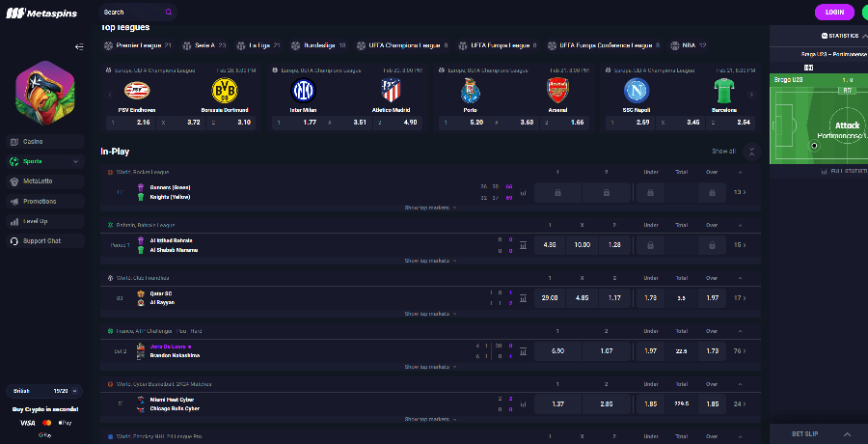Open stats icon for the Qatar SC match
868x444 pixels.
(524, 297)
